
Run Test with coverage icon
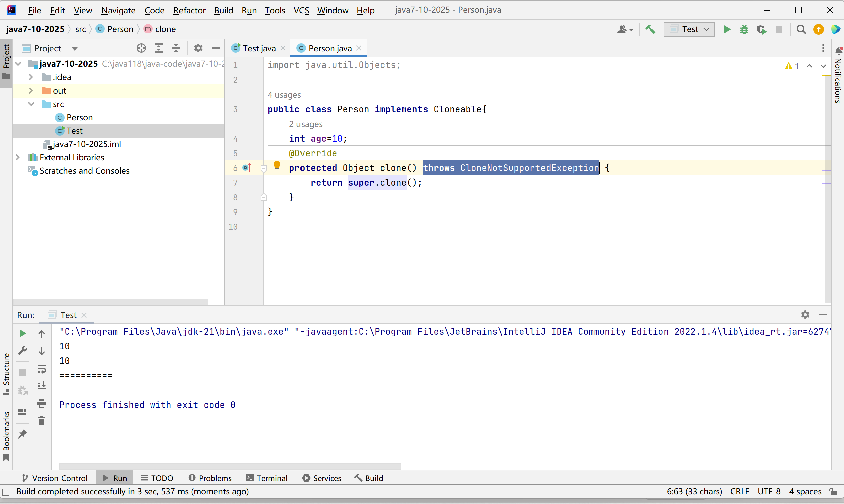tap(762, 29)
